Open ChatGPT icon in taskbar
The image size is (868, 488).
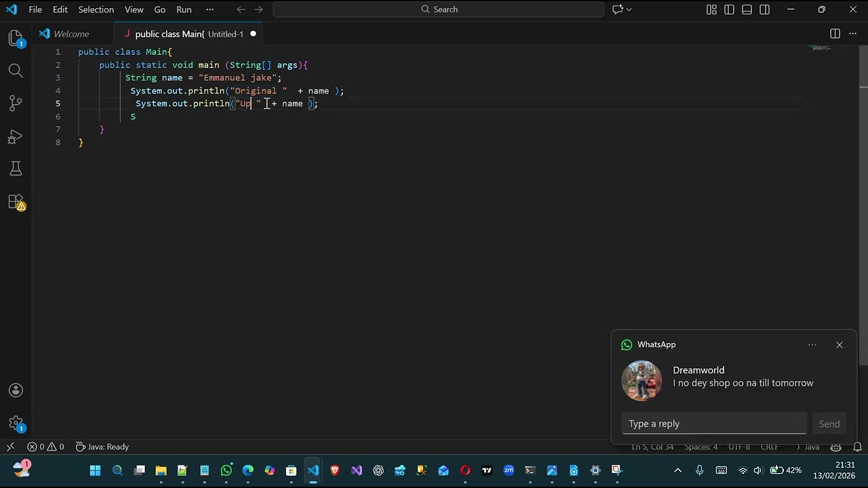click(378, 470)
